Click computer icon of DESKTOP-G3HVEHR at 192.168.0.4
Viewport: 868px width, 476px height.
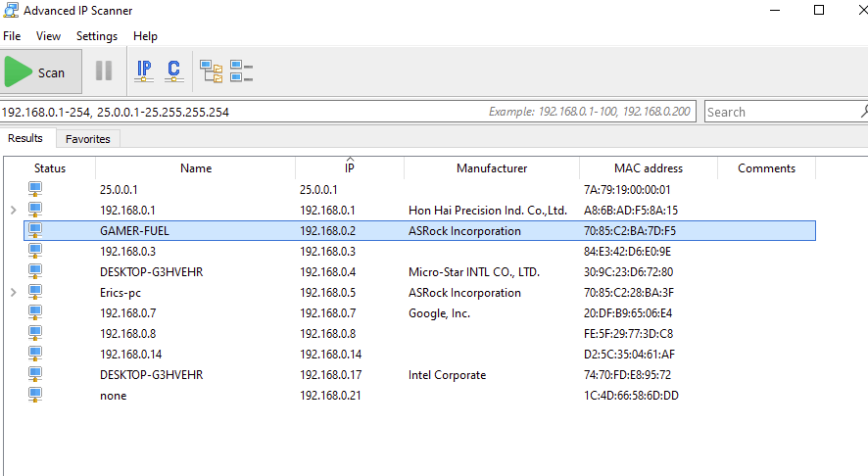(35, 271)
